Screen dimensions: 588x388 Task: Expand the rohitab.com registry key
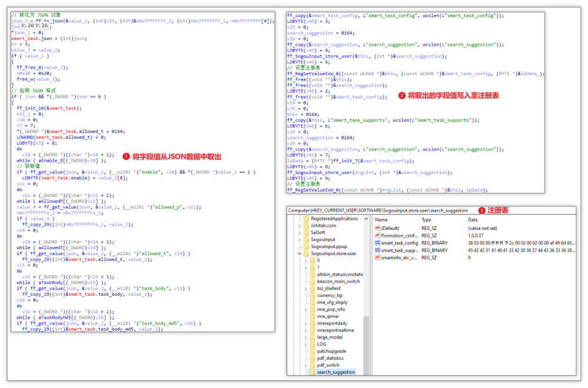click(x=299, y=226)
